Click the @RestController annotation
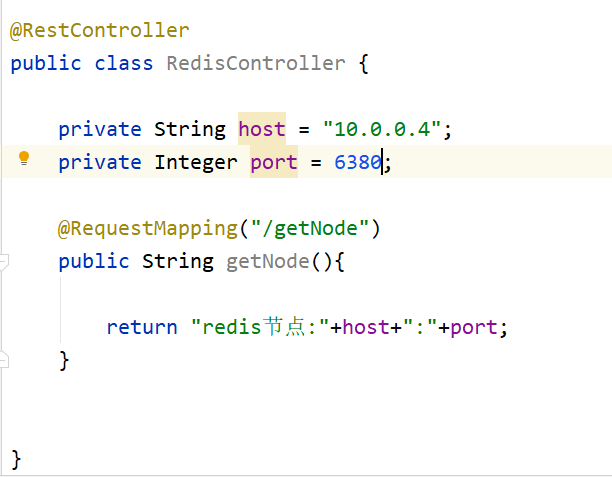The width and height of the screenshot is (612, 477). (100, 30)
